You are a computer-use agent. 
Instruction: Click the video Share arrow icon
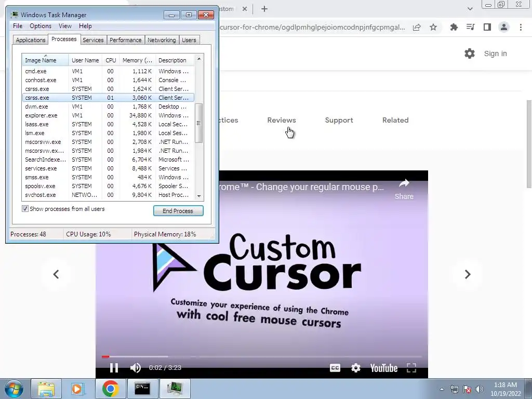[x=404, y=183]
